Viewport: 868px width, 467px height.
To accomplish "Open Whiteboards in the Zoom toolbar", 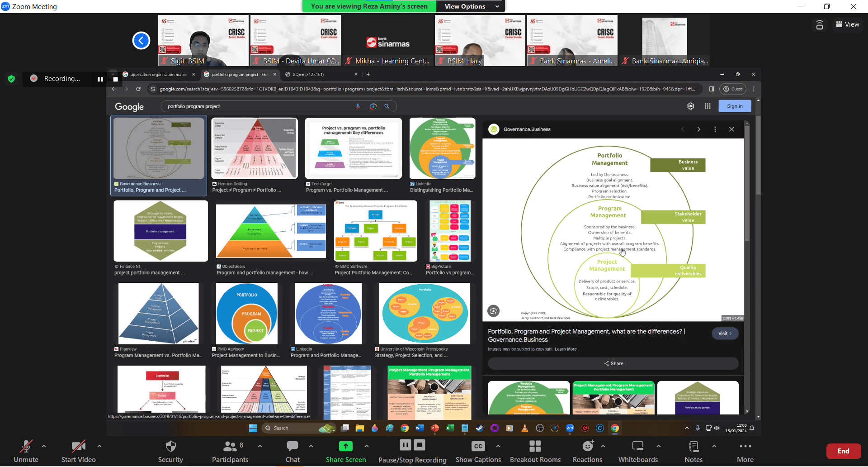I will point(637,447).
